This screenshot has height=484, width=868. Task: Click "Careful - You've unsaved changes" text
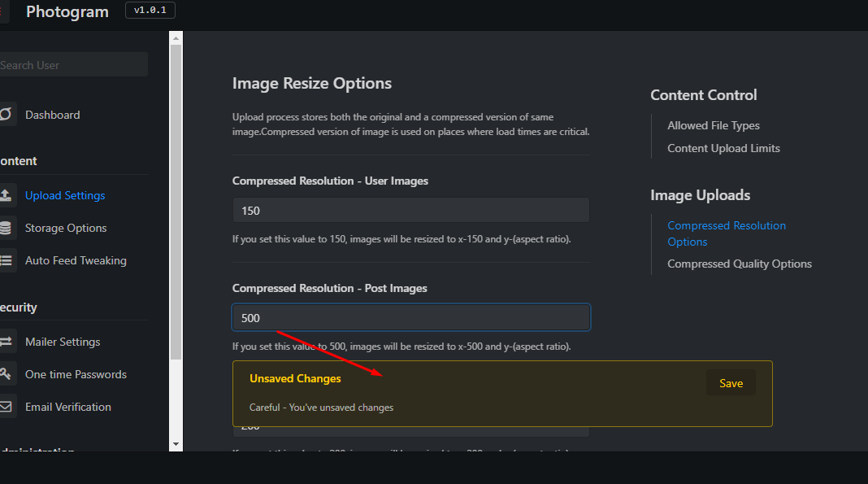click(x=321, y=408)
